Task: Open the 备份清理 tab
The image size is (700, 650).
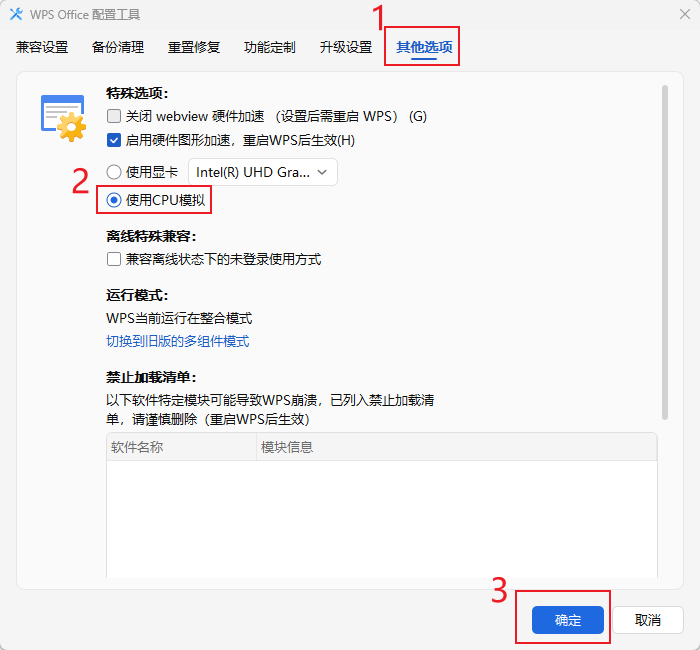Action: click(117, 47)
